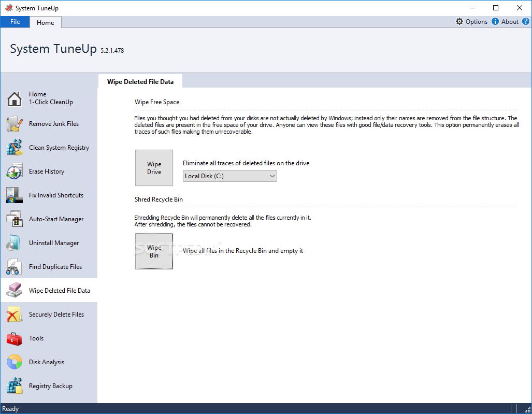Click 'Eliminate all traces of deleted files' text
Screen dimensions: 532x414
pos(246,163)
